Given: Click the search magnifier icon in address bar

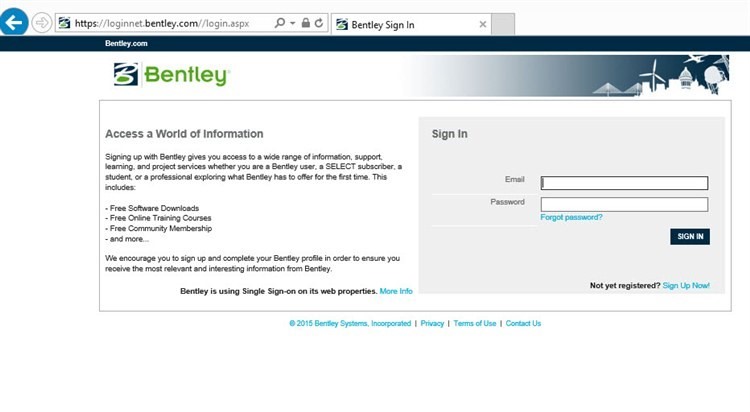Looking at the screenshot, I should 279,23.
